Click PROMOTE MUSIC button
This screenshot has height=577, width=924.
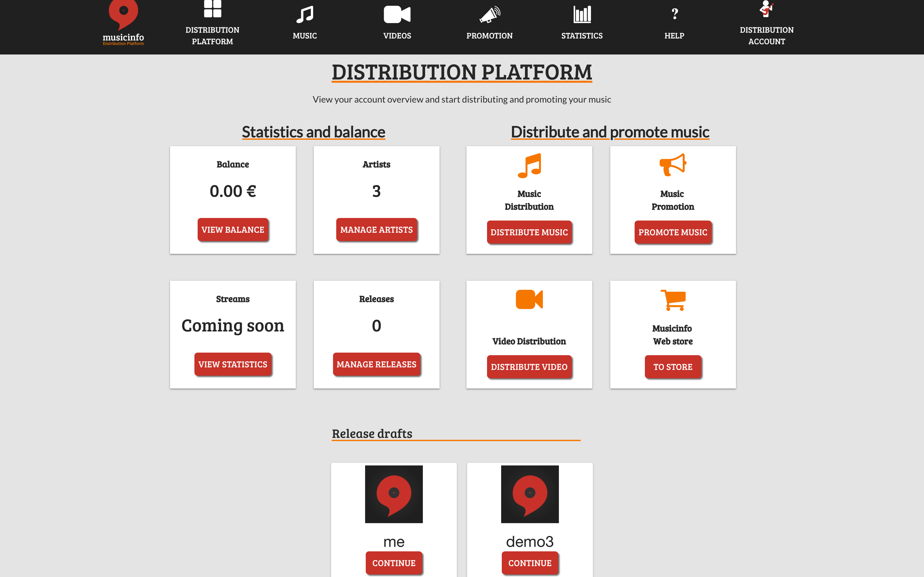point(672,232)
